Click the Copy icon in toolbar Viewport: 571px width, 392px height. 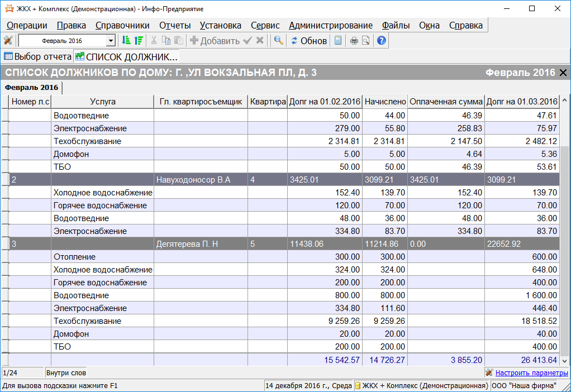click(166, 40)
